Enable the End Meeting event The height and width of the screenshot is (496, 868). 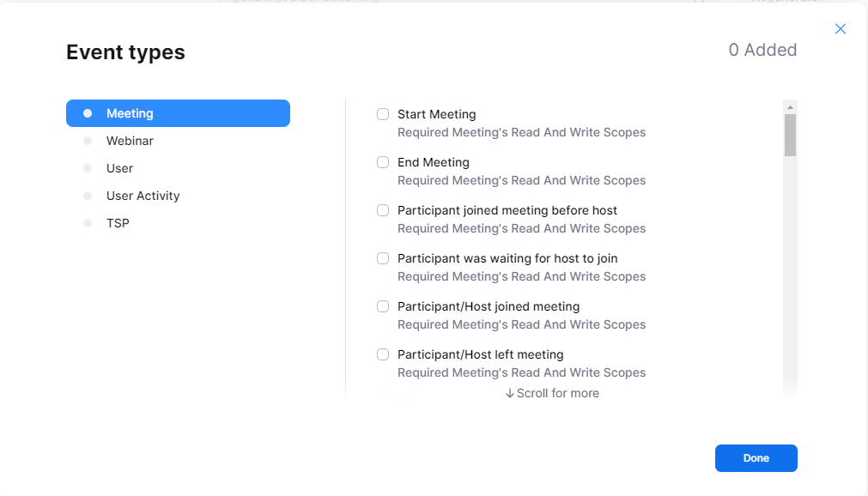click(x=383, y=162)
